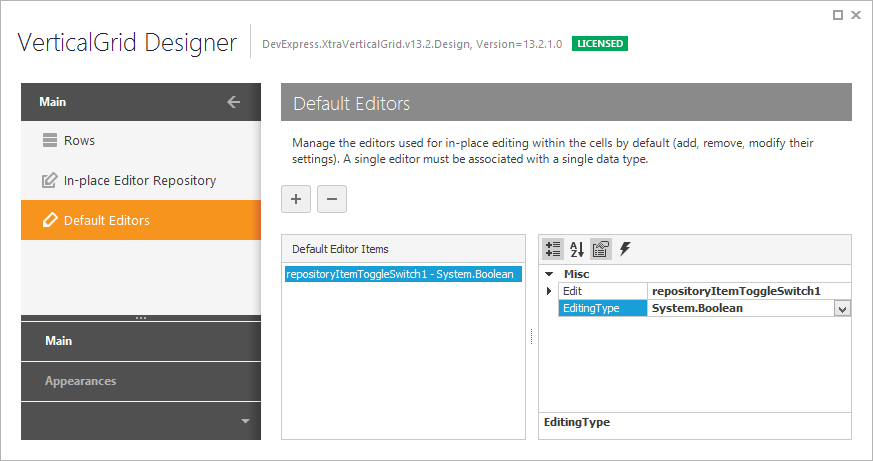This screenshot has width=873, height=461.
Task: Click the repositoryItemToggleSwitch1 Edit value
Action: [749, 291]
